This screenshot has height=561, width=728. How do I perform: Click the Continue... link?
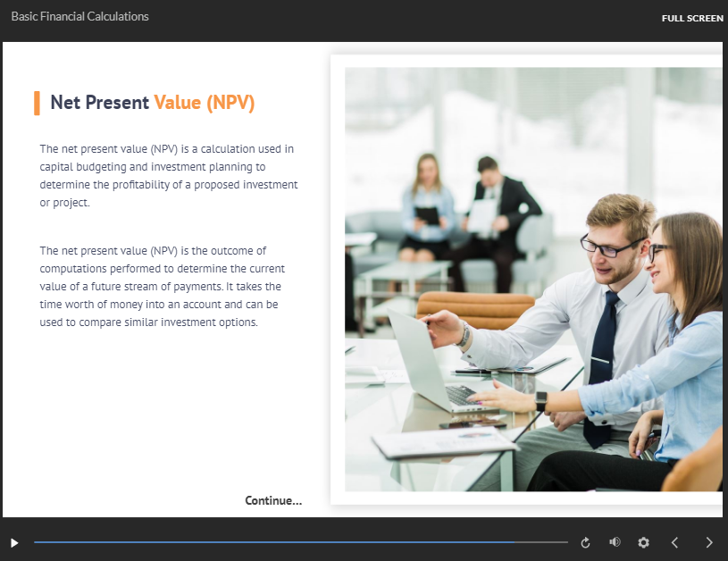tap(273, 500)
